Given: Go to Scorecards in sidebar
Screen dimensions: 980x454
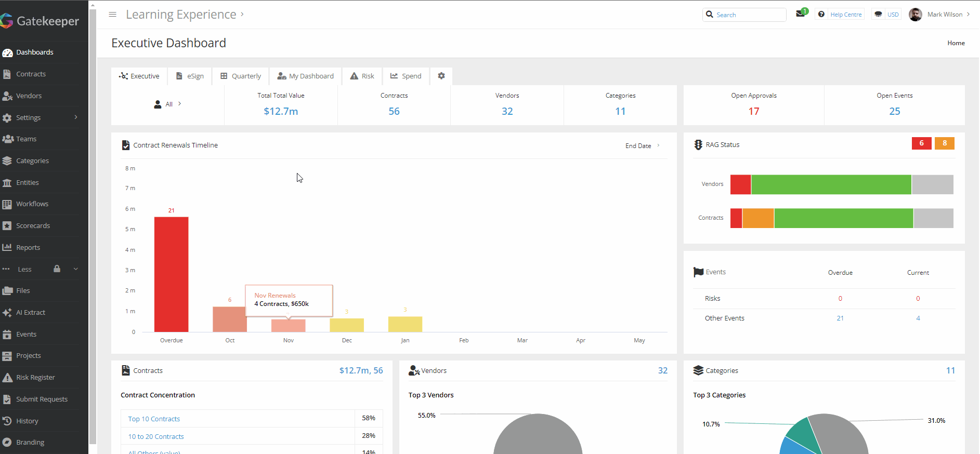Looking at the screenshot, I should [x=33, y=226].
